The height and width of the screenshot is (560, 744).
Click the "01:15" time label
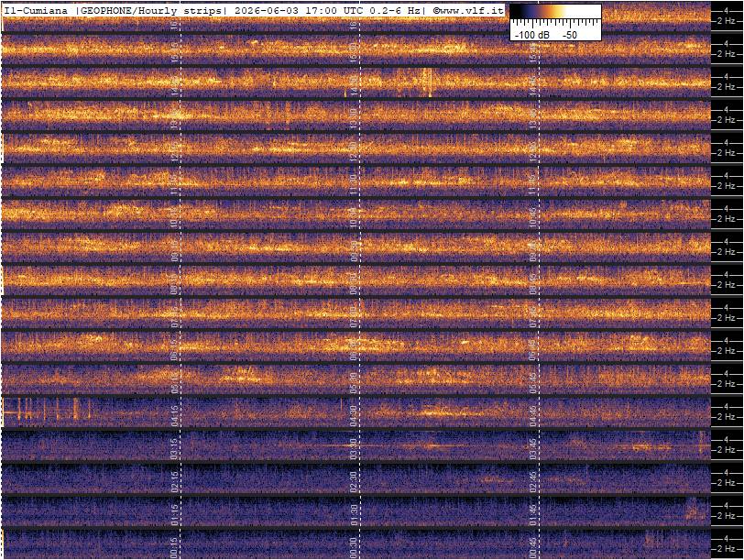[x=174, y=515]
